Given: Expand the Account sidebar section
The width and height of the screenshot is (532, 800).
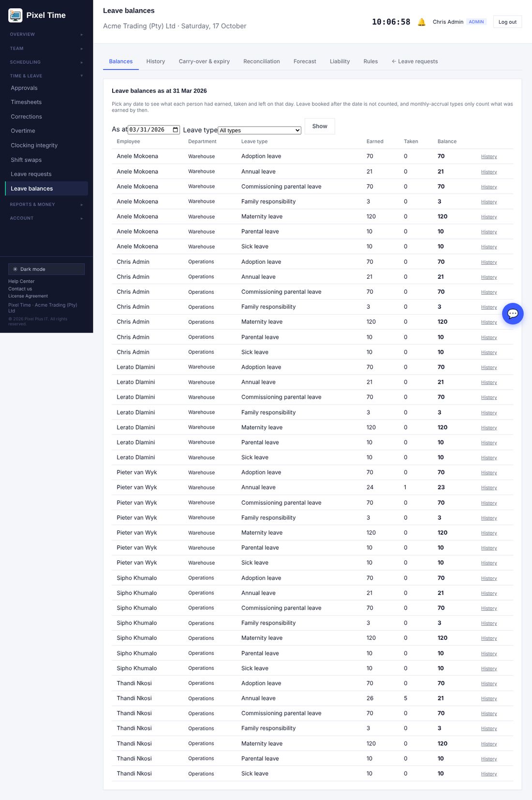Looking at the screenshot, I should tap(46, 218).
